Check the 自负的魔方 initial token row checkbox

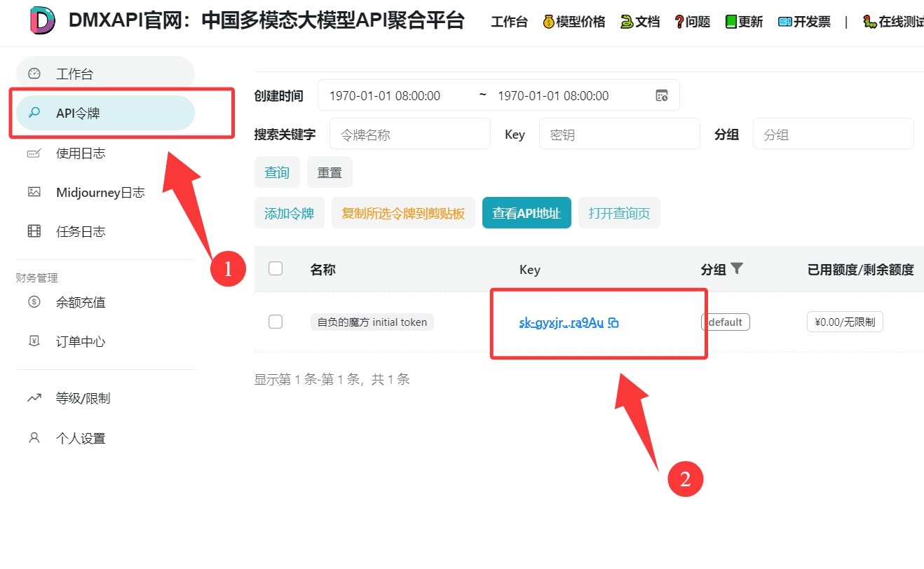click(x=276, y=322)
